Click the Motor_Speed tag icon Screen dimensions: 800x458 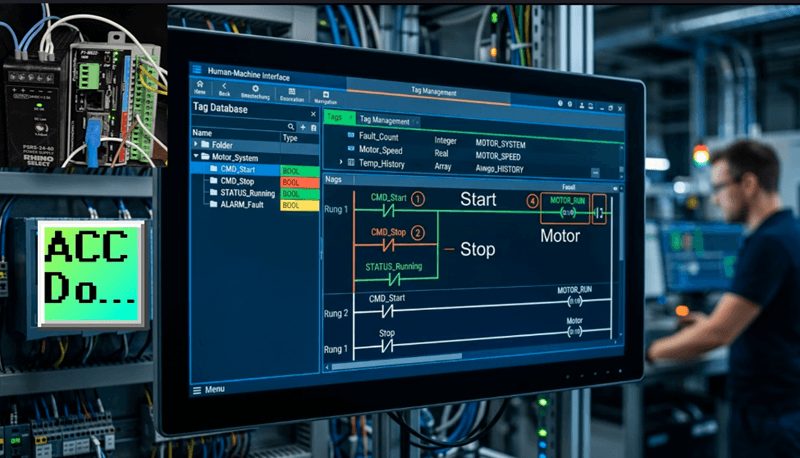coord(351,148)
